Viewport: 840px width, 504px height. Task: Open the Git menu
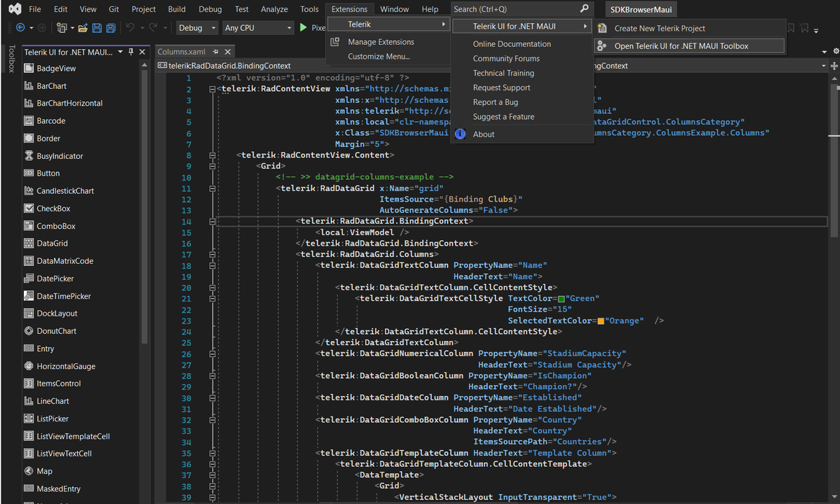(113, 9)
